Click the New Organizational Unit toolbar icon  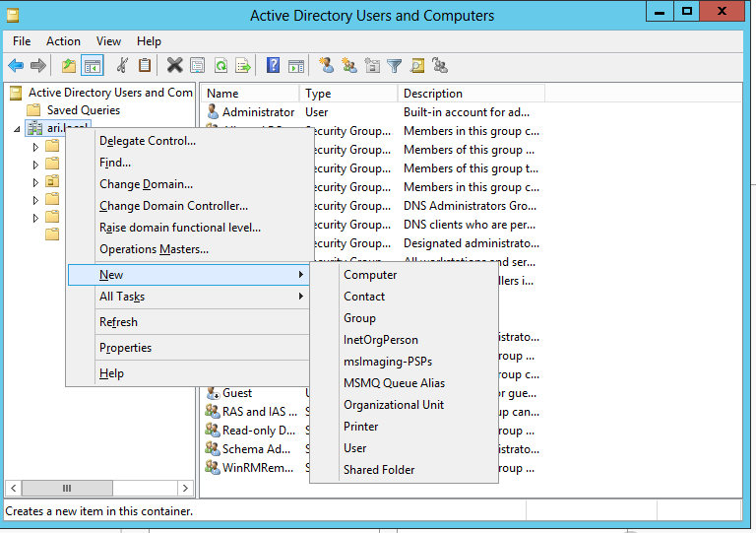pos(372,65)
